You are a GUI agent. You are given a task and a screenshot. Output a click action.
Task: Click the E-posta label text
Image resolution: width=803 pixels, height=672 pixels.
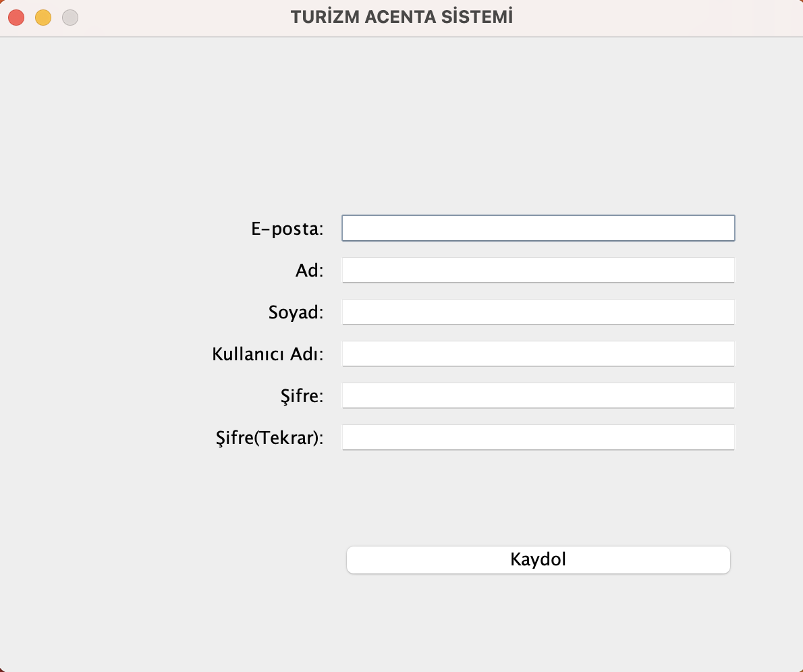287,229
